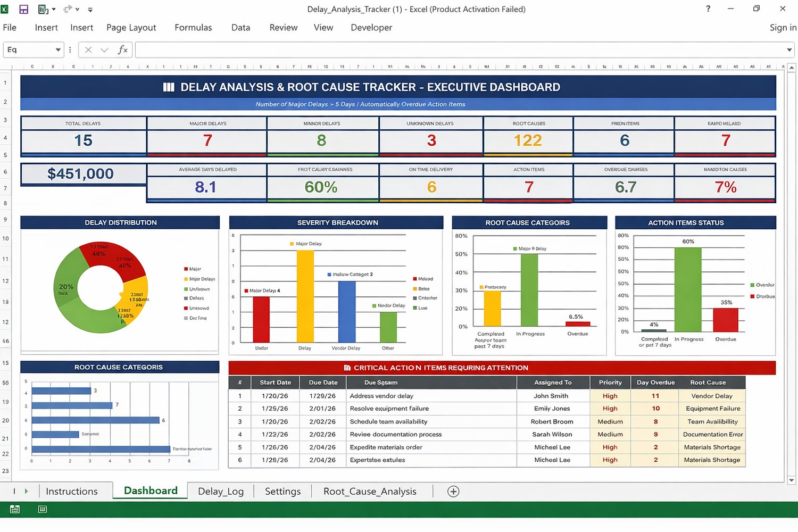The width and height of the screenshot is (798, 532).
Task: Click the Redo arrow icon in Quick Access Toolbar
Action: 67,9
